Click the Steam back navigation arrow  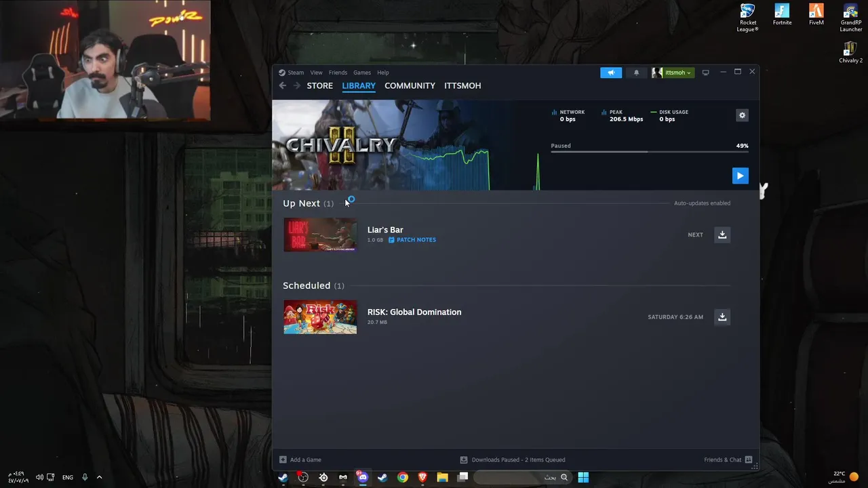(x=283, y=85)
